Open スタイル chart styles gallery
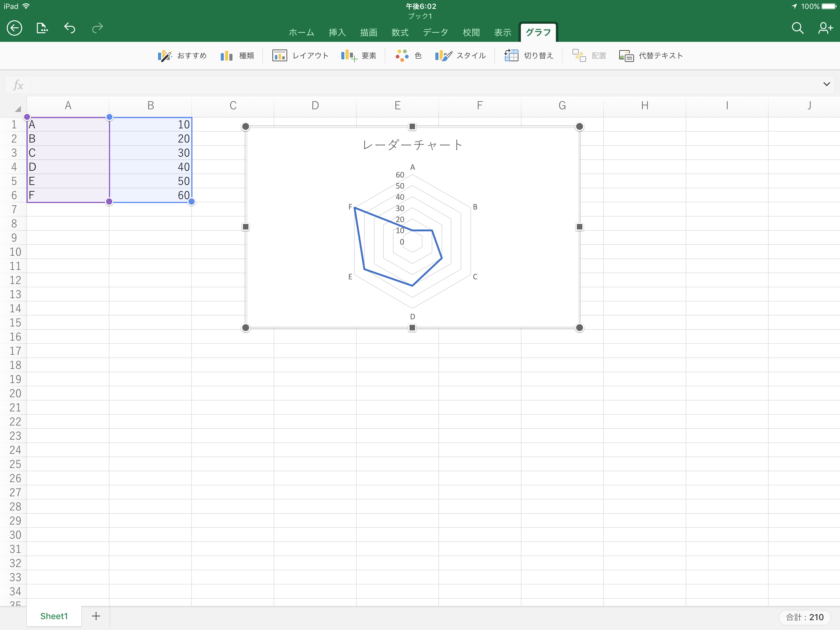 (460, 56)
